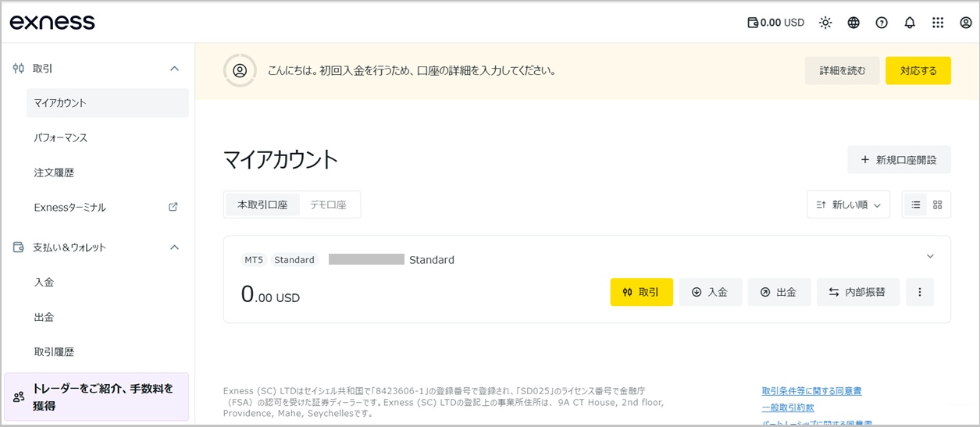Image resolution: width=980 pixels, height=427 pixels.
Task: Open the wallet balance 0.00 USD
Action: (x=775, y=23)
